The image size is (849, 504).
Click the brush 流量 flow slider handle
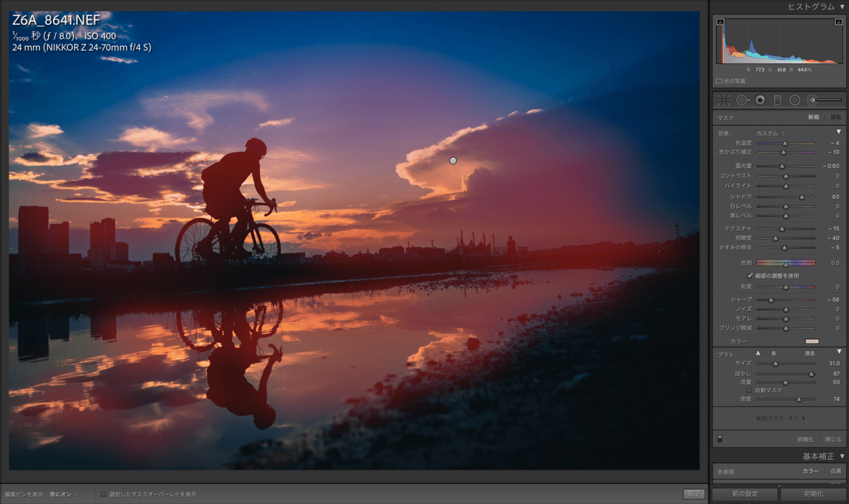(785, 382)
